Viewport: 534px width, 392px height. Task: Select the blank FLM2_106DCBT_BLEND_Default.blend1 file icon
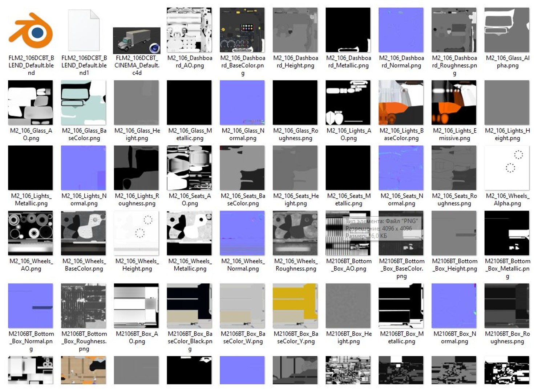pyautogui.click(x=84, y=30)
